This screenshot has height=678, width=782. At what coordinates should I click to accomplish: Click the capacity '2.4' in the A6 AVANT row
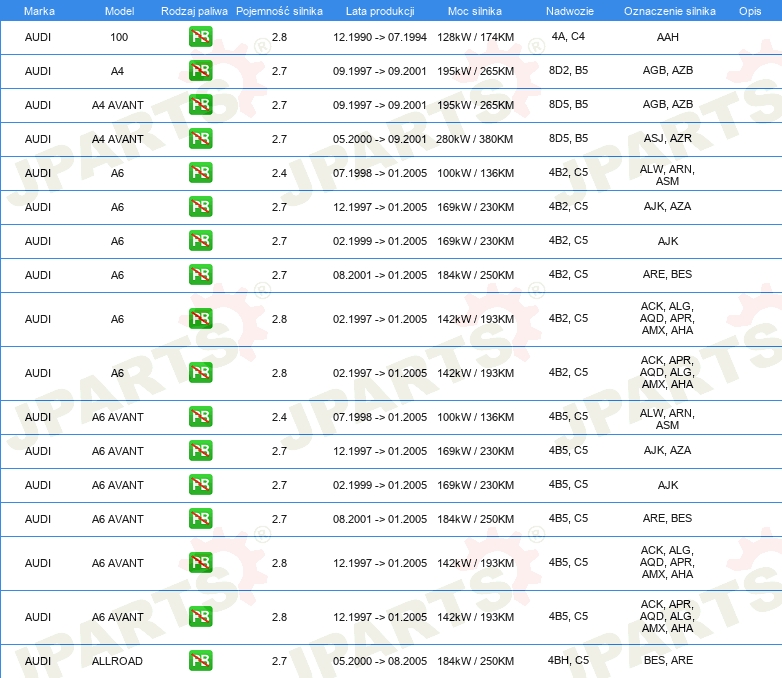(x=279, y=417)
